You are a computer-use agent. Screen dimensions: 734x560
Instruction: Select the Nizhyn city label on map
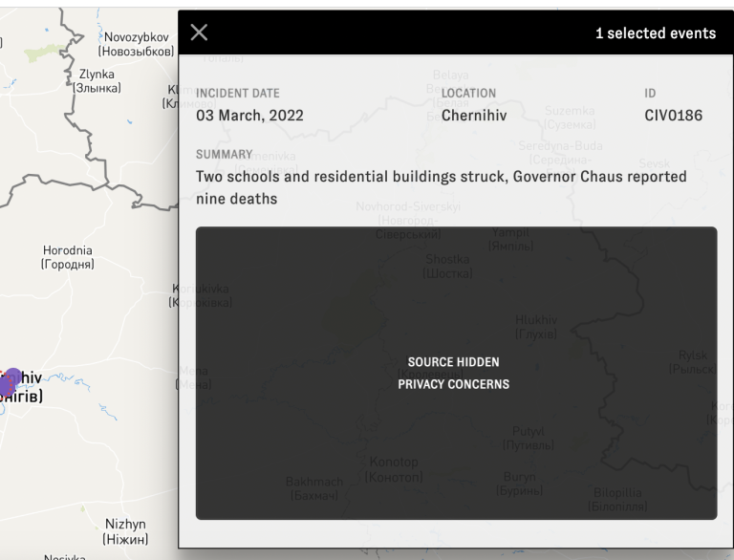click(x=124, y=531)
